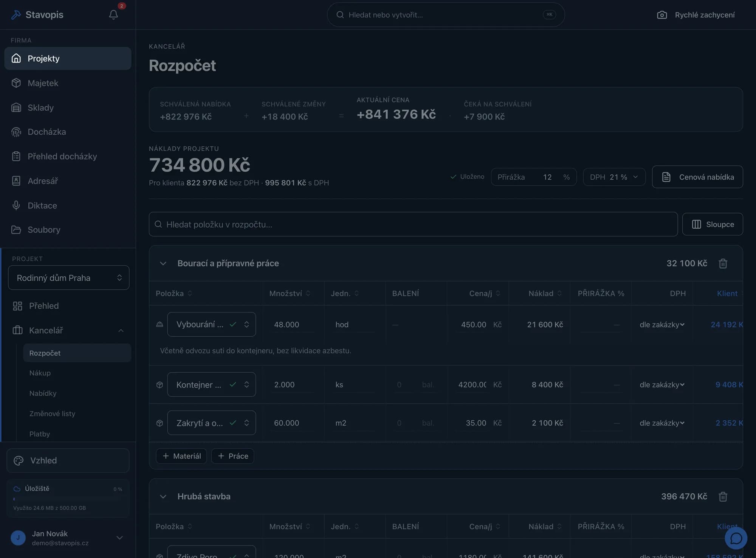Open Adresář contacts

click(x=68, y=181)
